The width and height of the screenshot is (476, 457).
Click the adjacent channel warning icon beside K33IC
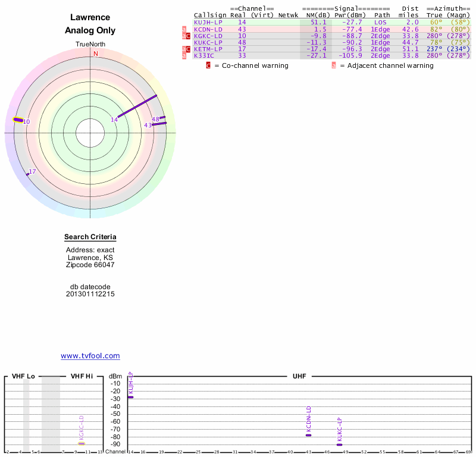tap(184, 55)
